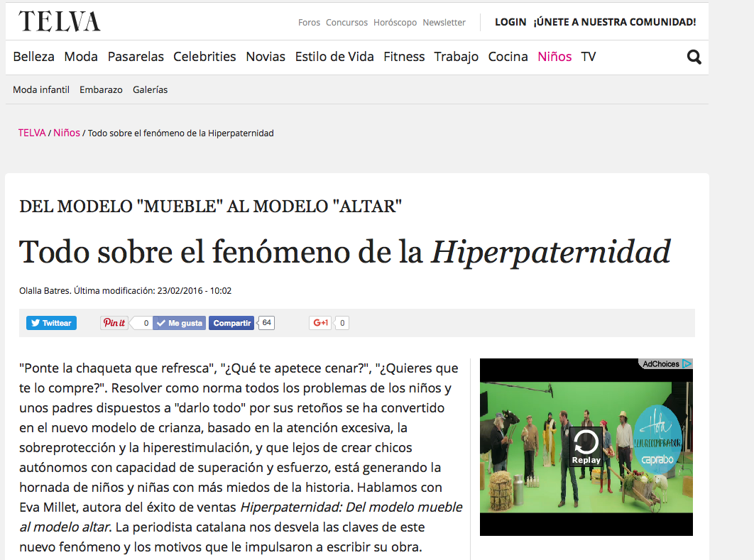This screenshot has width=754, height=560.
Task: Click the Pinterest Pin it button
Action: 114,323
